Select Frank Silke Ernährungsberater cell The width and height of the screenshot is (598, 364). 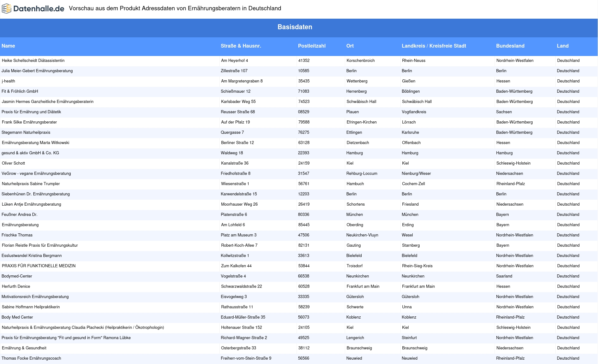click(29, 122)
